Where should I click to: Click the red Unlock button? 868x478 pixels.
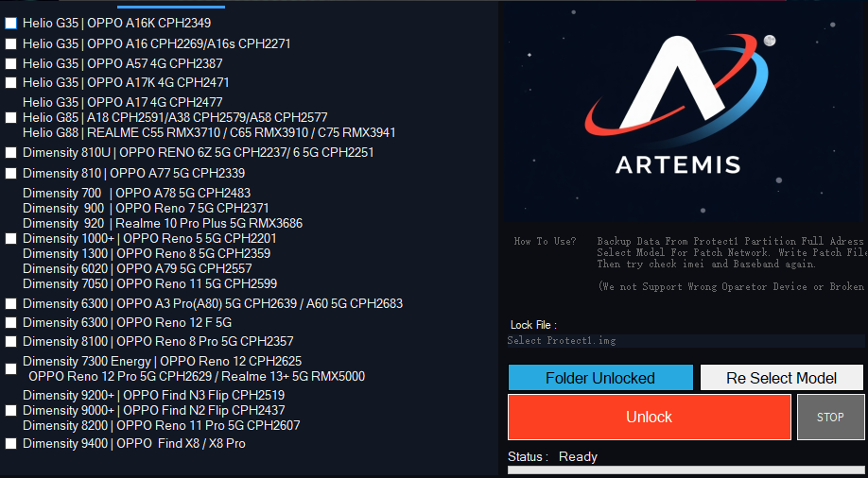point(650,418)
